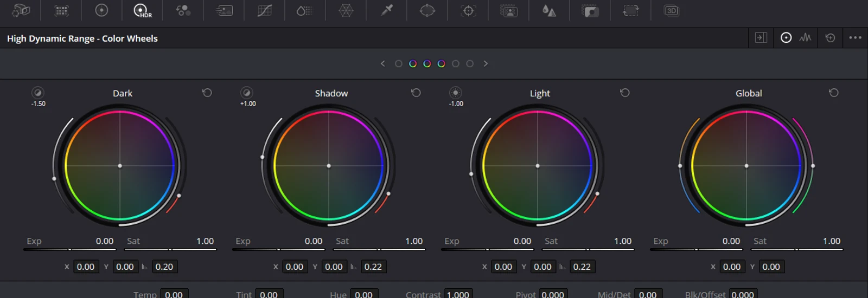This screenshot has width=868, height=298.
Task: Click the Global Y value field
Action: click(771, 267)
